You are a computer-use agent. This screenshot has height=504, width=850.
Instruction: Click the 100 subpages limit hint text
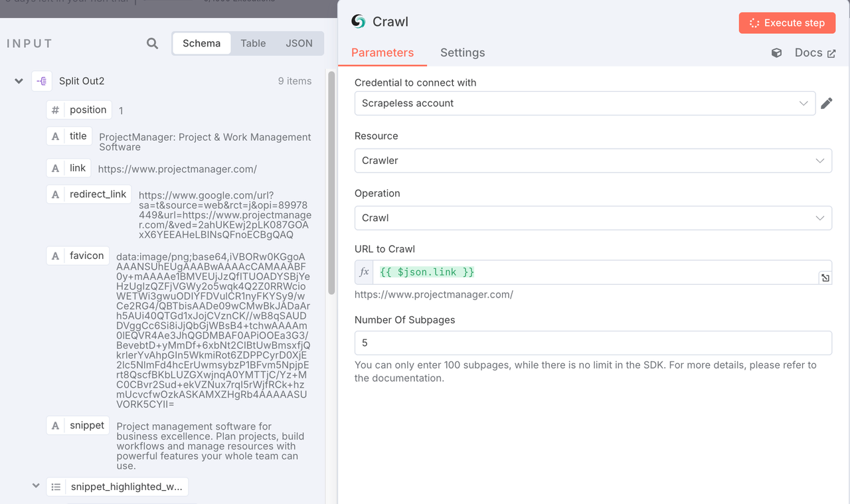[x=586, y=372]
